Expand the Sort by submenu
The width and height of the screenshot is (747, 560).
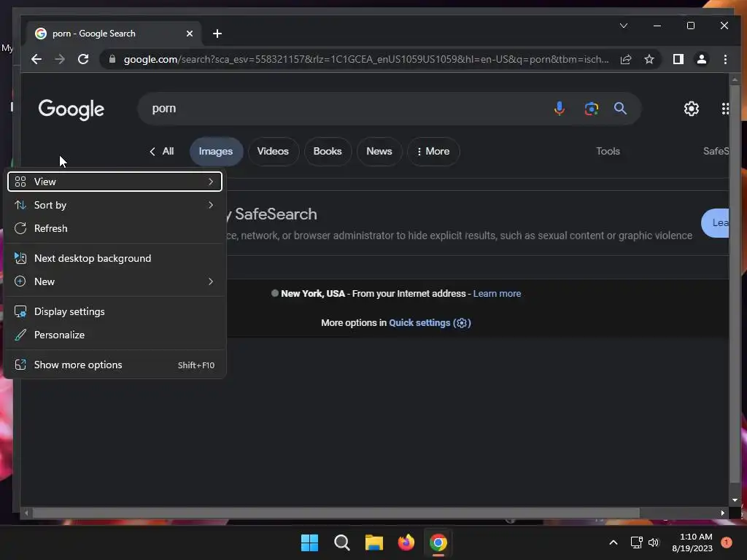pos(115,205)
